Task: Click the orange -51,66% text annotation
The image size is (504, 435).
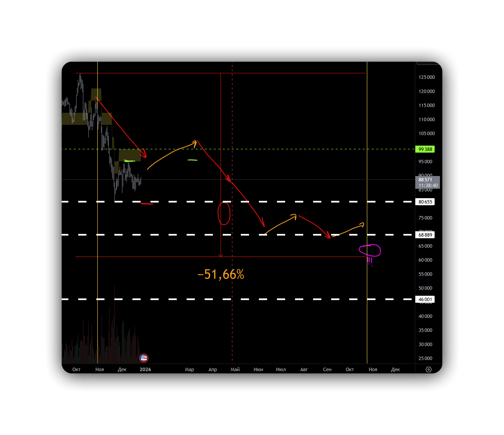Action: tap(221, 274)
